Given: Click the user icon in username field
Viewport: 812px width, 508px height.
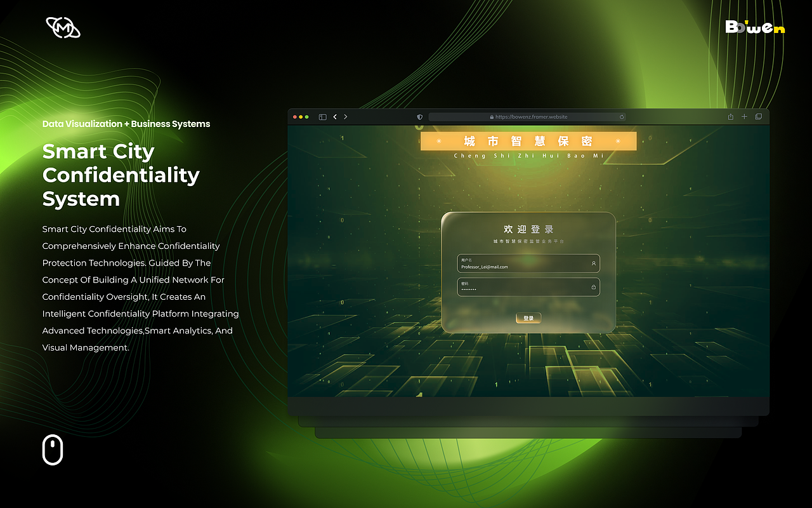Looking at the screenshot, I should pyautogui.click(x=594, y=264).
